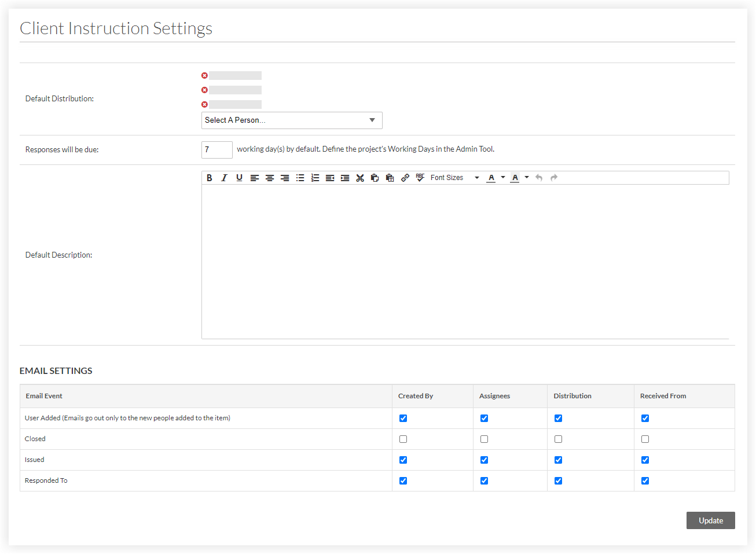Insert a hyperlink in the description
The height and width of the screenshot is (554, 756).
tap(405, 178)
